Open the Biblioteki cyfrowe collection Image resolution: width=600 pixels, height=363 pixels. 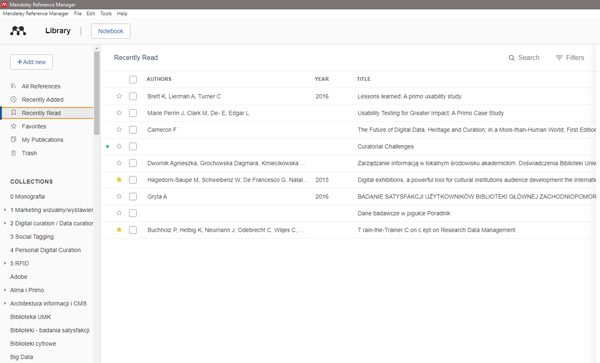[x=33, y=343]
